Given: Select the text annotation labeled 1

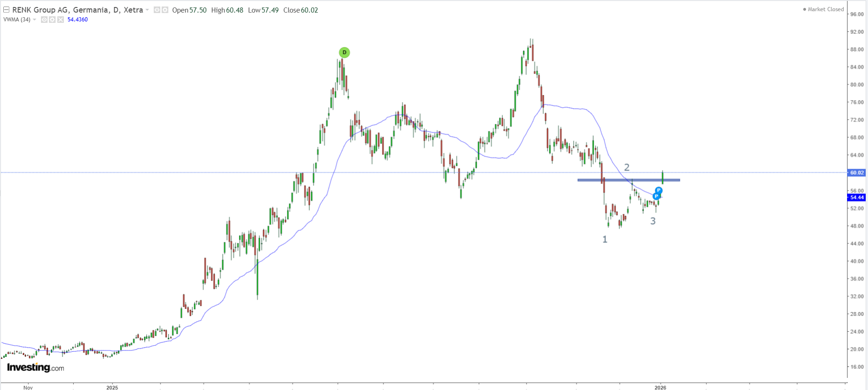Looking at the screenshot, I should click(x=605, y=239).
